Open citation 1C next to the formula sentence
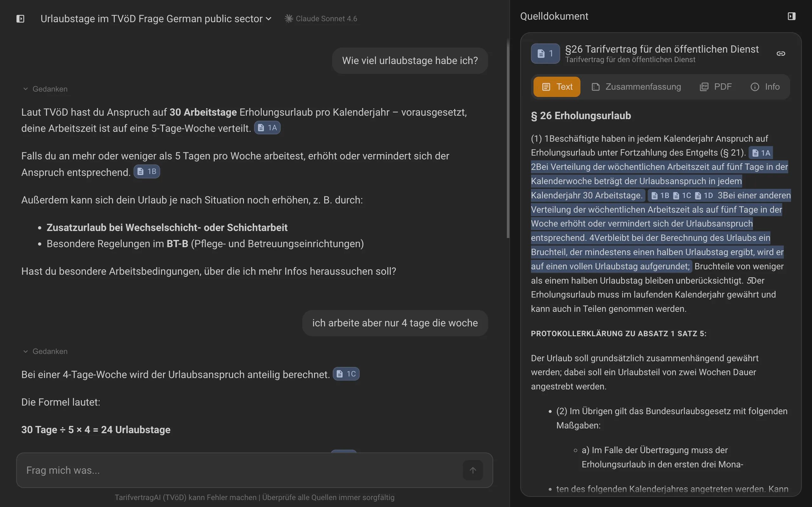This screenshot has width=812, height=507. (x=346, y=374)
